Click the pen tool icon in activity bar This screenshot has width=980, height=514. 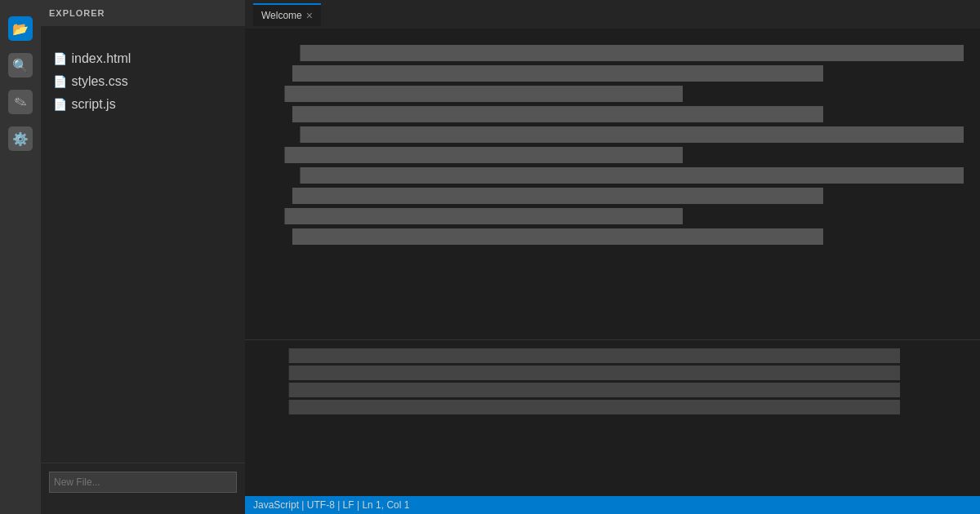(x=20, y=102)
